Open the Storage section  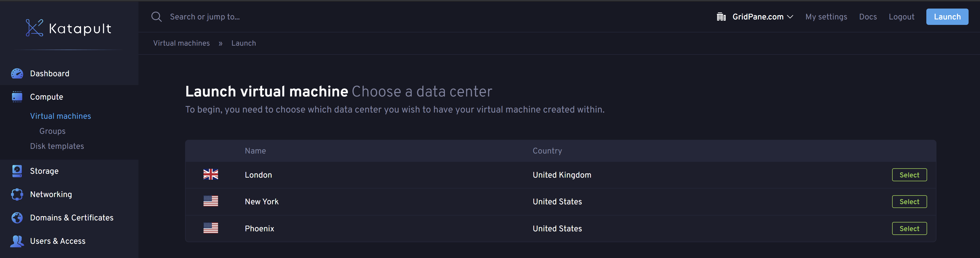click(x=44, y=171)
